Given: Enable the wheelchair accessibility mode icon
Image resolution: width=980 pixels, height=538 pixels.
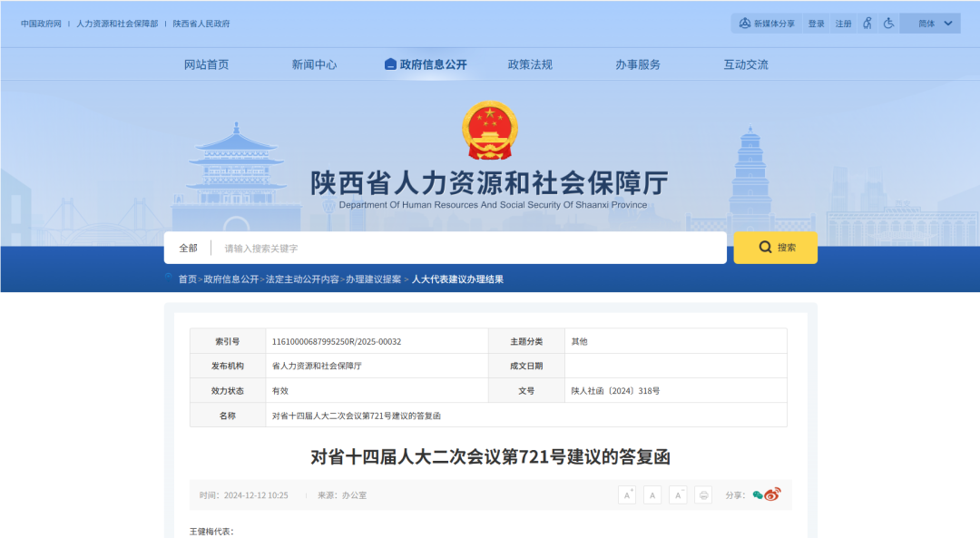Looking at the screenshot, I should [x=888, y=24].
